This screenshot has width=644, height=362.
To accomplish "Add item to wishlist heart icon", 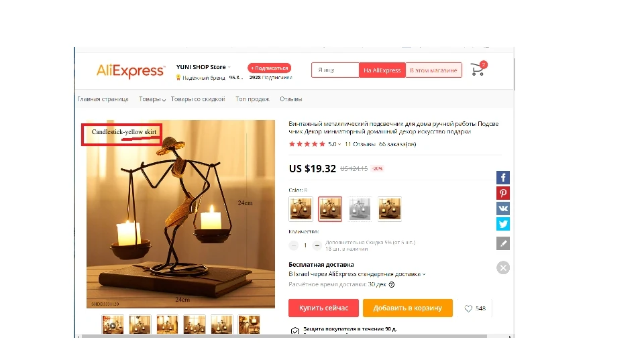I will click(468, 308).
